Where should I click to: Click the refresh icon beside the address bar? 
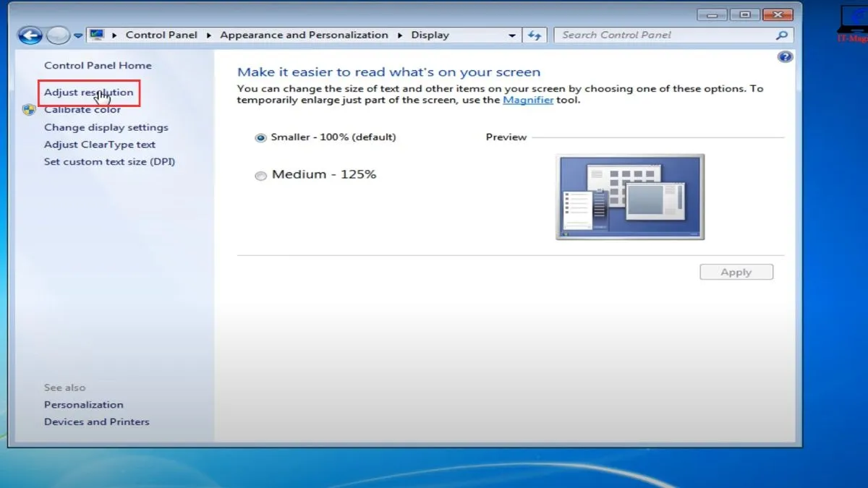click(535, 35)
